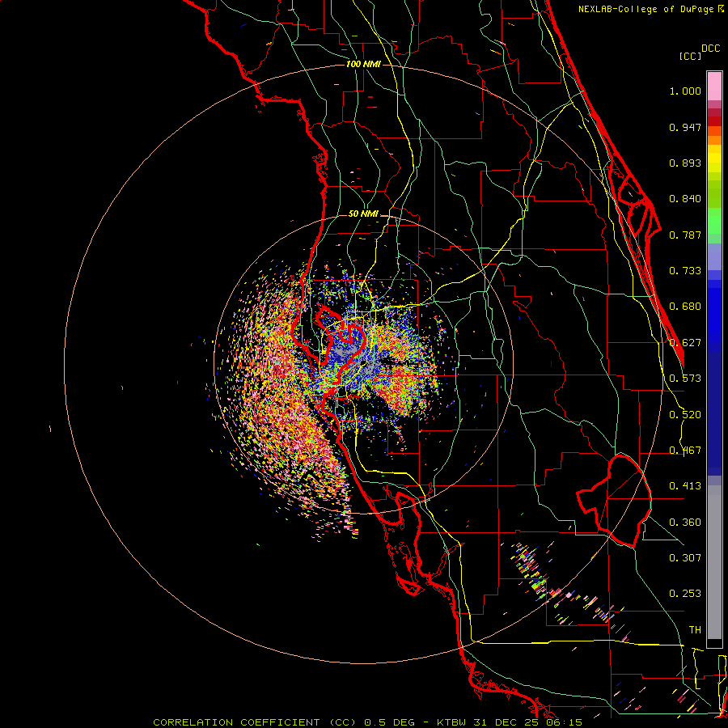Click the 0.840 scale value

[x=685, y=199]
